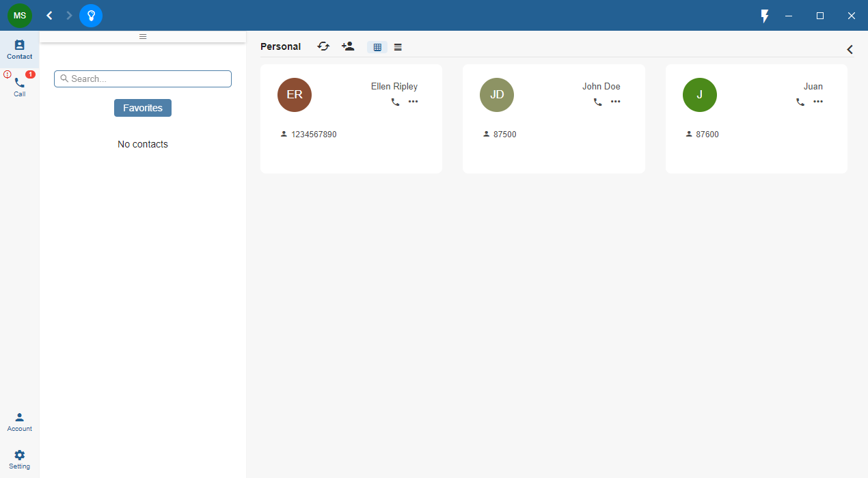The width and height of the screenshot is (868, 478).
Task: Call John Doe using his phone icon
Action: pyautogui.click(x=598, y=101)
